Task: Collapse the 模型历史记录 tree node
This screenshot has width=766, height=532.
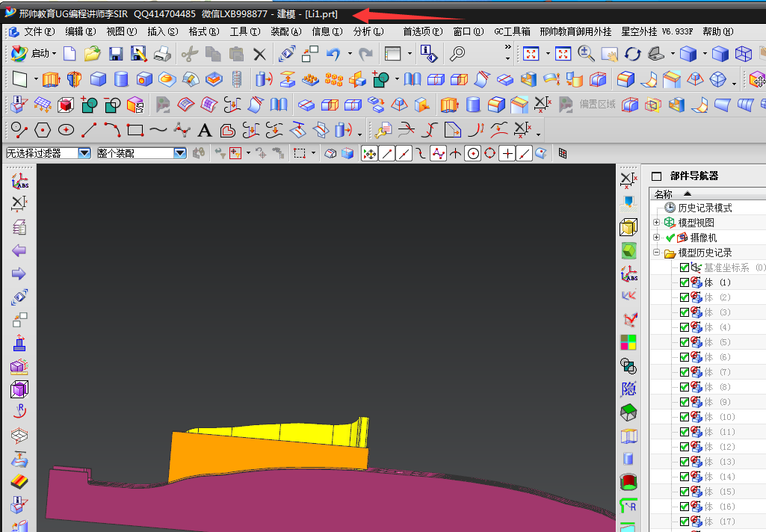Action: (x=656, y=253)
